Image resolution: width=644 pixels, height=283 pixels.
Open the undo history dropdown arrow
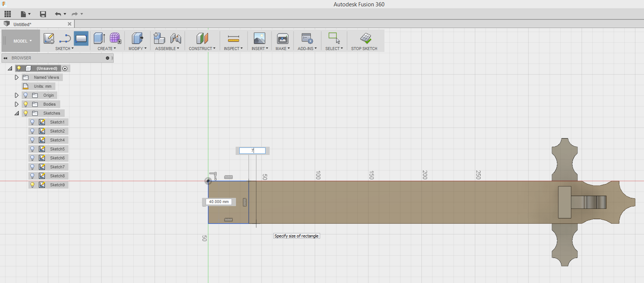pos(65,14)
